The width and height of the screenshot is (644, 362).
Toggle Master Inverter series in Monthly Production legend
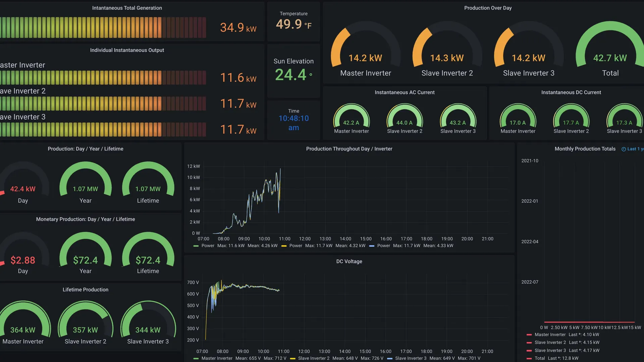pyautogui.click(x=550, y=335)
